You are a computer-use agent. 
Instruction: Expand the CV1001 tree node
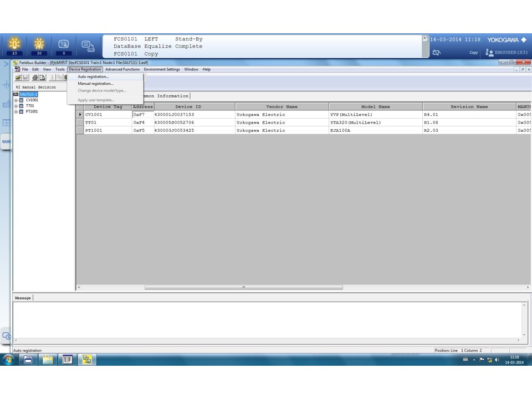coord(16,100)
